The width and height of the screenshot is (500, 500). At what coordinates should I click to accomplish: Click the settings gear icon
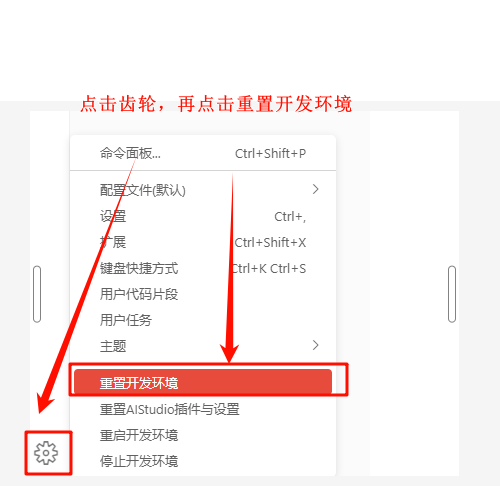coord(46,453)
